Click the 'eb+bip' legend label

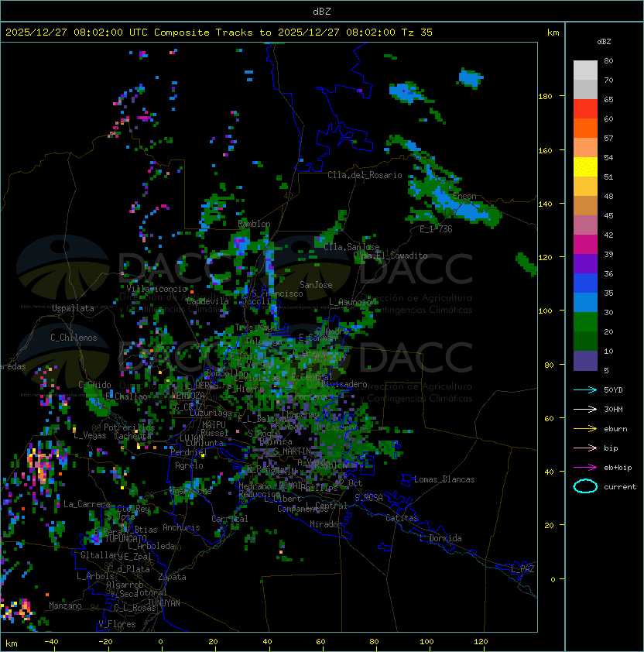(618, 468)
